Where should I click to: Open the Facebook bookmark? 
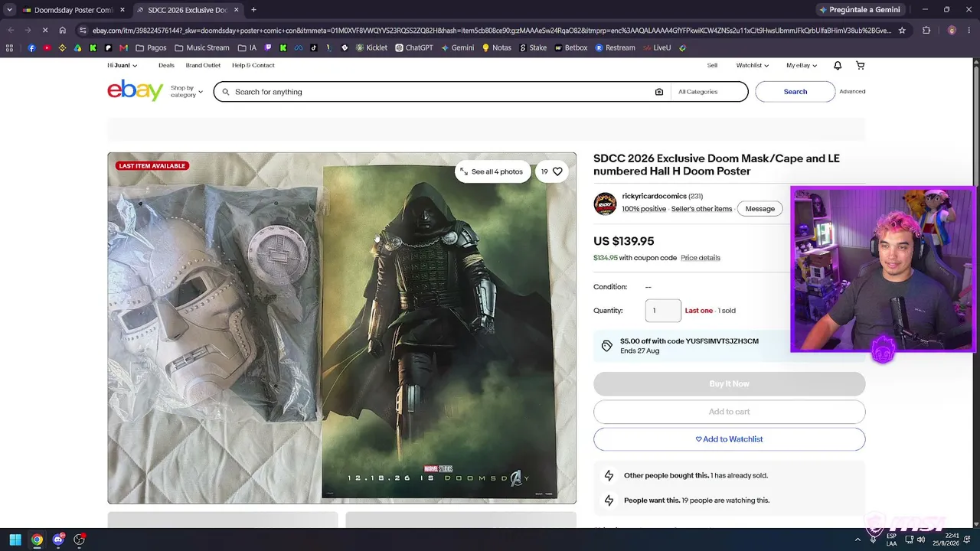[x=31, y=47]
